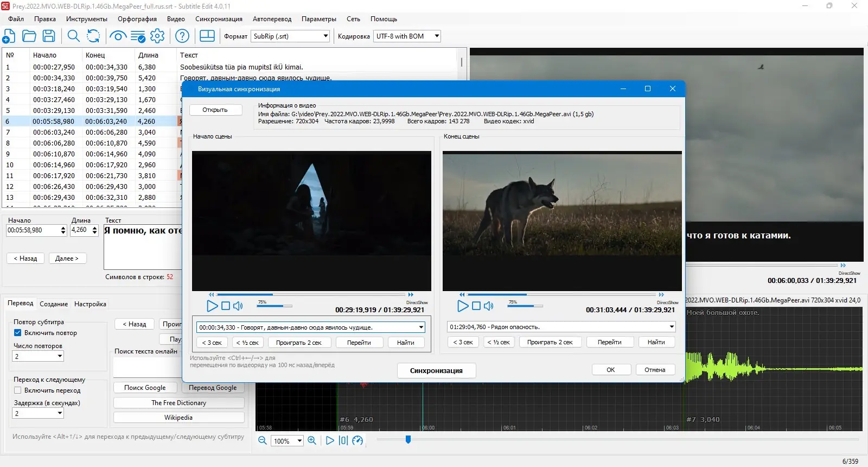
Task: Expand the Формат SubRip dropdown
Action: click(325, 36)
